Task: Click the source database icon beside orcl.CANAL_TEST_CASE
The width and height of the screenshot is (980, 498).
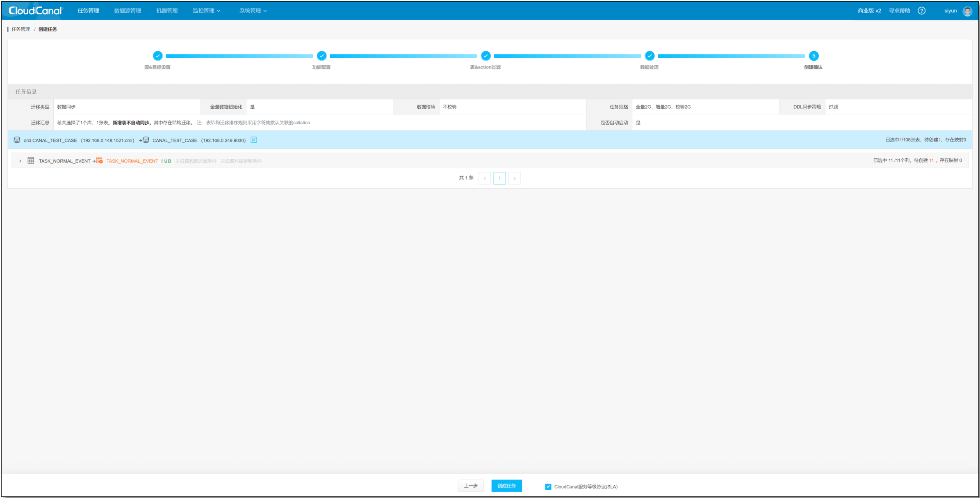Action: (x=17, y=140)
